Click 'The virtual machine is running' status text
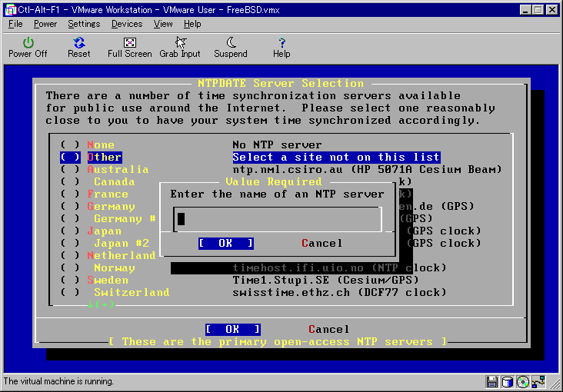This screenshot has width=563, height=392. pyautogui.click(x=58, y=381)
